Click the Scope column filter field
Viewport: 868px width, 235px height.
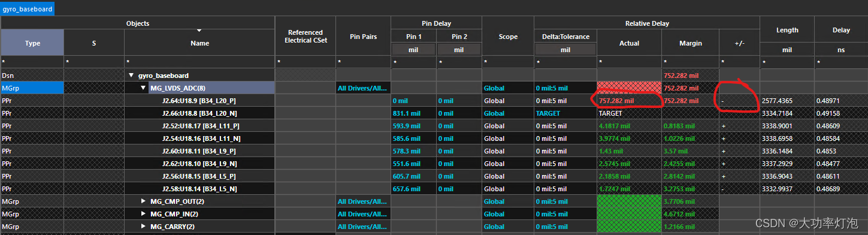508,62
